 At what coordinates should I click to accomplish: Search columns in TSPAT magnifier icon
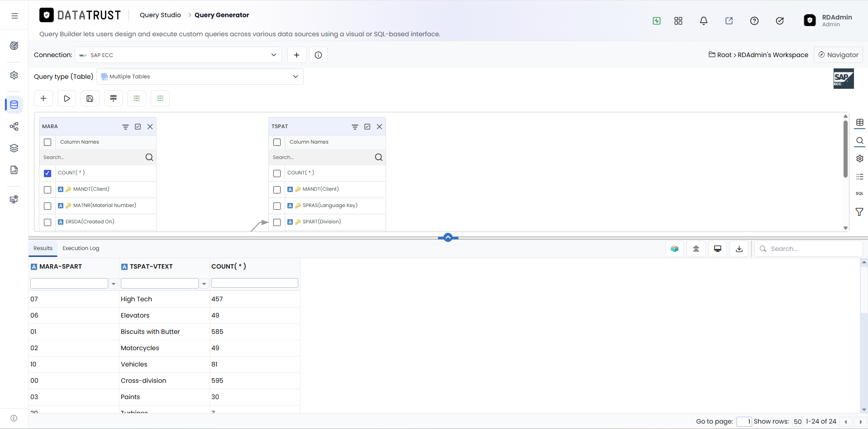point(379,157)
